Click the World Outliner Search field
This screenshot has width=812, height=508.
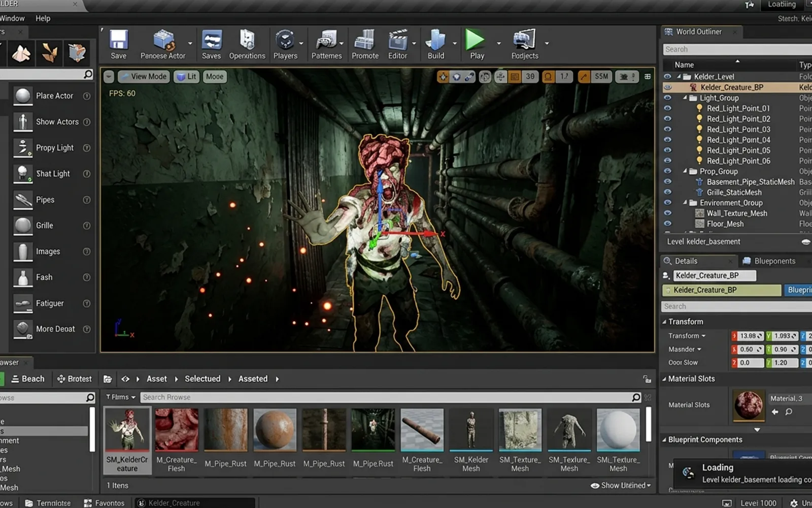coord(737,49)
